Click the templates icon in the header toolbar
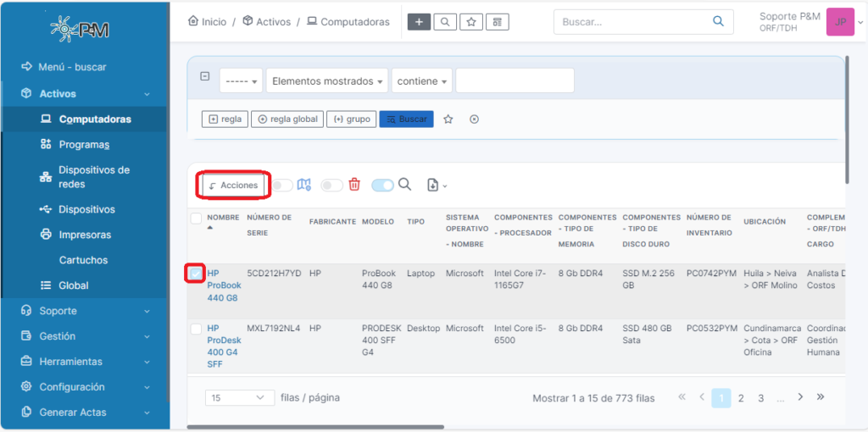Screen dimensions: 868x432 (498, 22)
